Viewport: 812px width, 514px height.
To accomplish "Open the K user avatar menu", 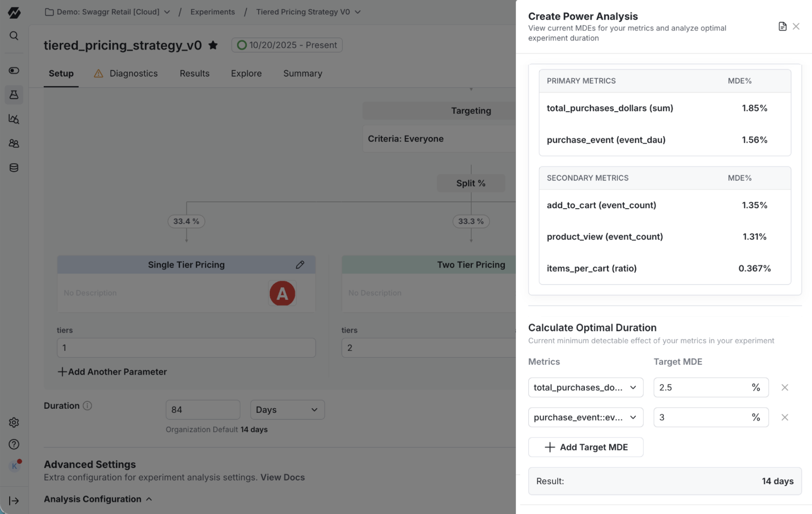I will point(14,466).
